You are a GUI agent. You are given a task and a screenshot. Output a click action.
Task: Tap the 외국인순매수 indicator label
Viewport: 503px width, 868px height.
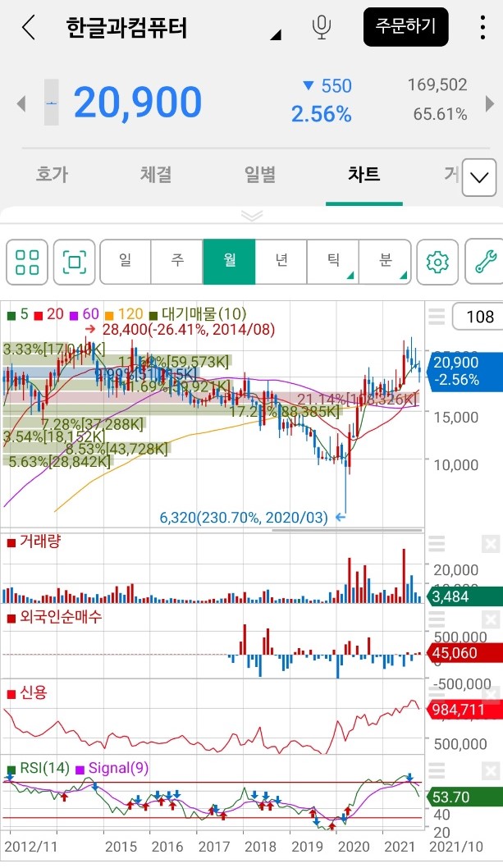[x=54, y=617]
